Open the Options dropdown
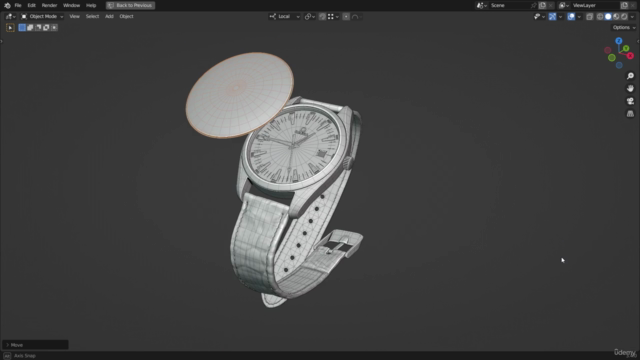 (624, 27)
